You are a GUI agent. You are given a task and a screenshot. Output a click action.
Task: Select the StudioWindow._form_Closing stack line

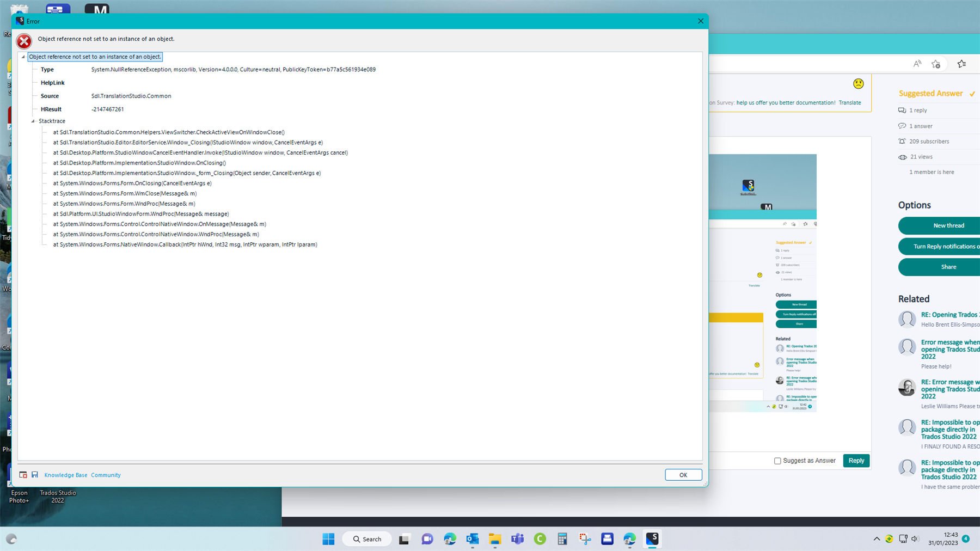click(187, 173)
